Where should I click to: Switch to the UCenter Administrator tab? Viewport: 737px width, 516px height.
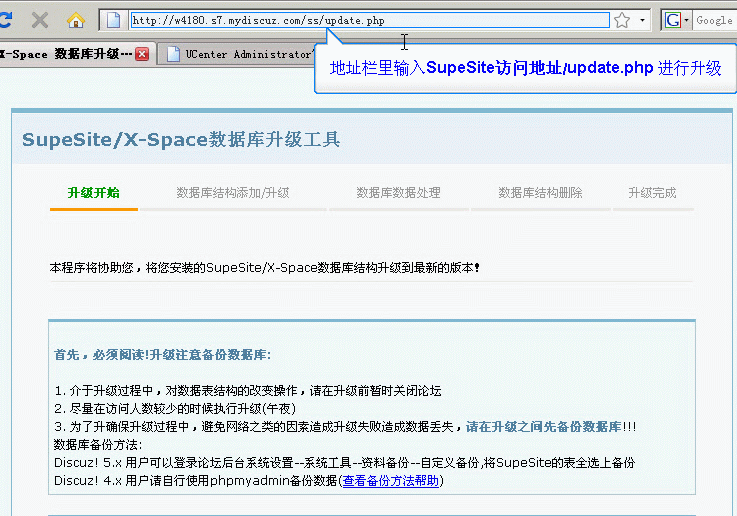(245, 54)
